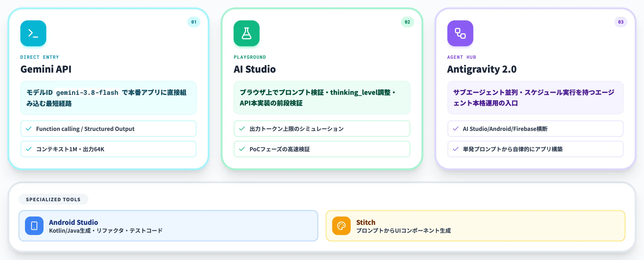Click the AGENT HUB label
The width and height of the screenshot is (644, 260).
(x=461, y=57)
